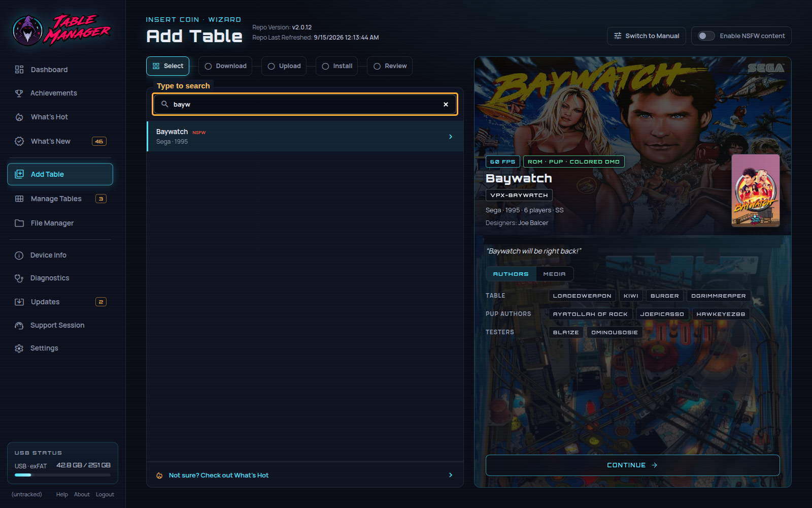The height and width of the screenshot is (508, 812).
Task: Click the OMINOUSOSIE tester tag
Action: click(x=615, y=332)
